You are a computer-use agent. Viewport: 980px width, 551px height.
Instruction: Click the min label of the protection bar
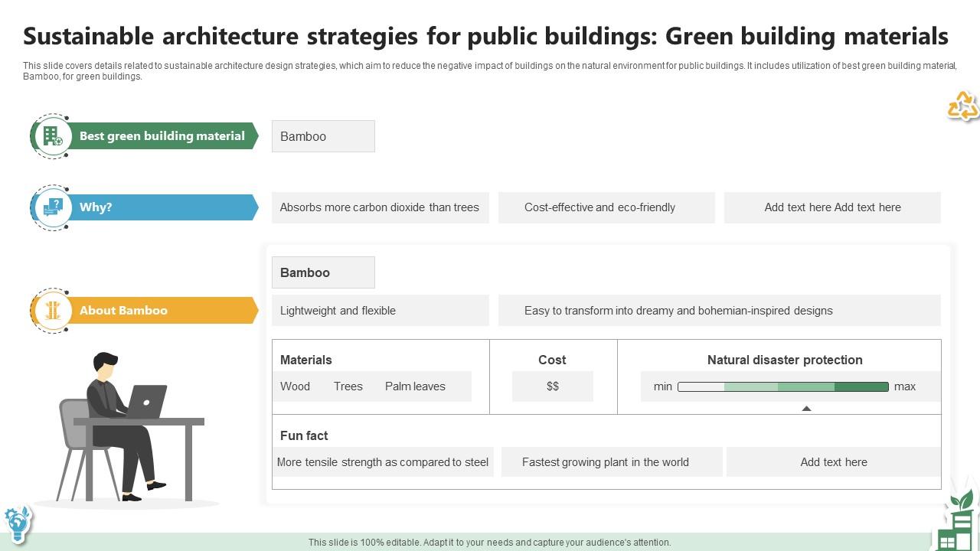663,386
